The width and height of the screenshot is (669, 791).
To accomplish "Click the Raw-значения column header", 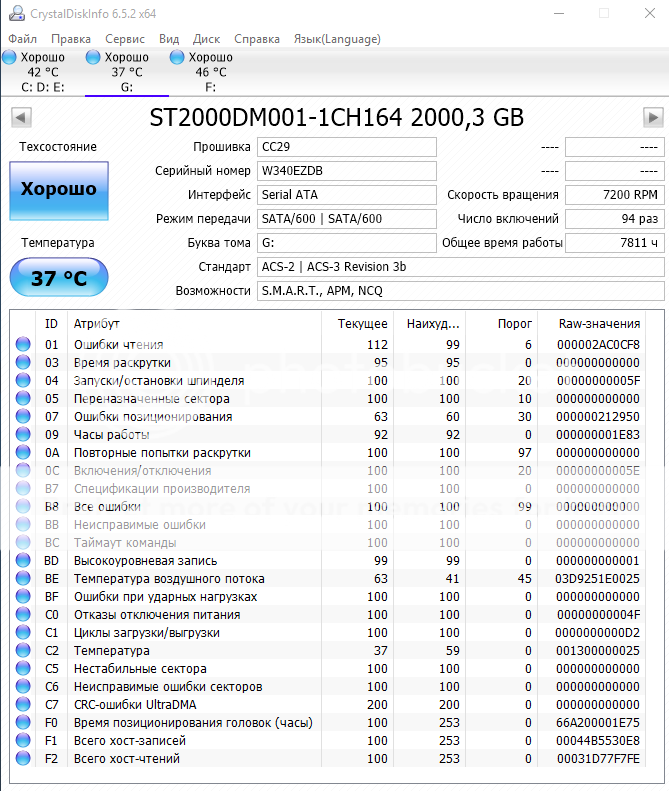I will [600, 324].
